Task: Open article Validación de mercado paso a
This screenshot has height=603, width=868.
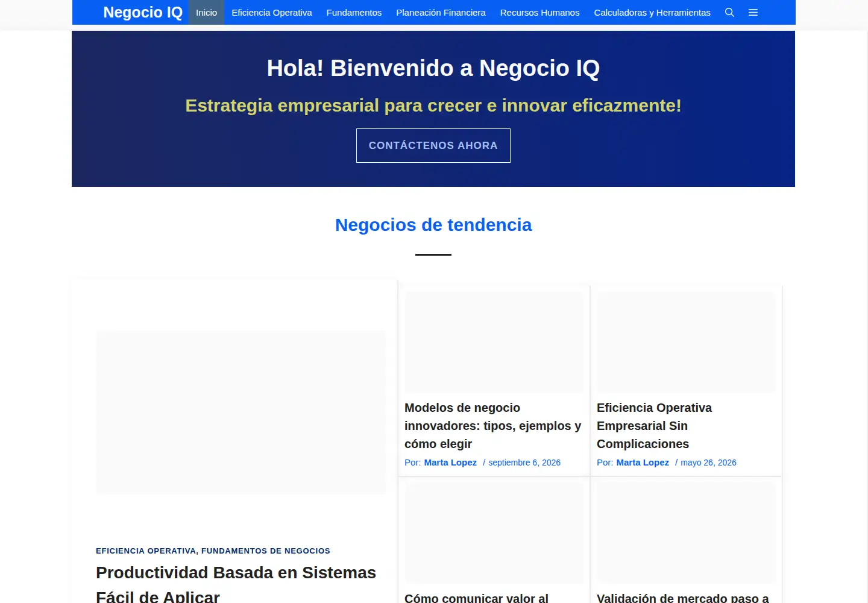Action: pyautogui.click(x=683, y=598)
